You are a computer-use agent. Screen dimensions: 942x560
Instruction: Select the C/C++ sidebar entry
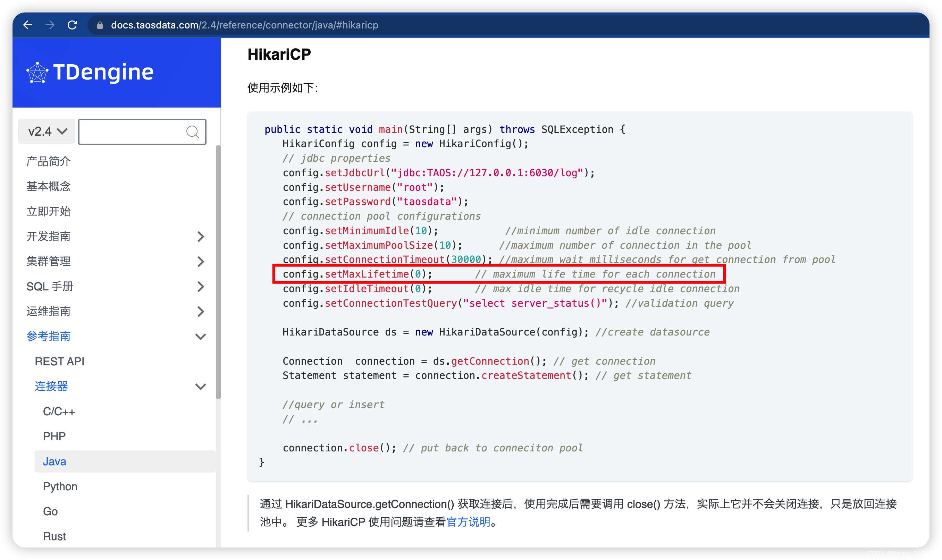pos(59,411)
